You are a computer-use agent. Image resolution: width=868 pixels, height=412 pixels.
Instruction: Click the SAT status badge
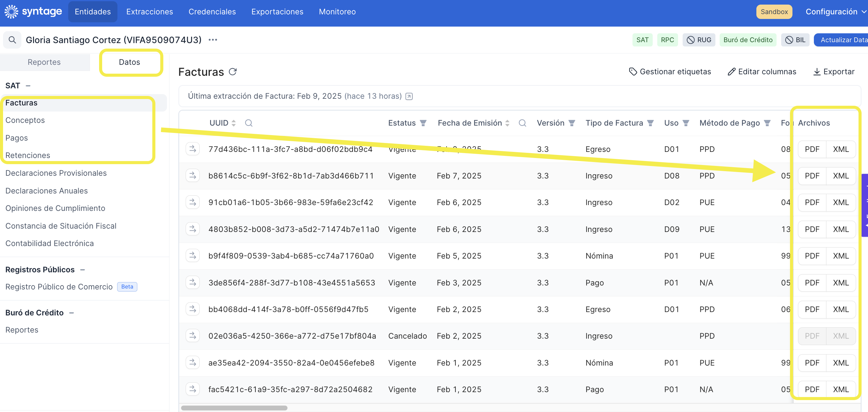point(642,40)
